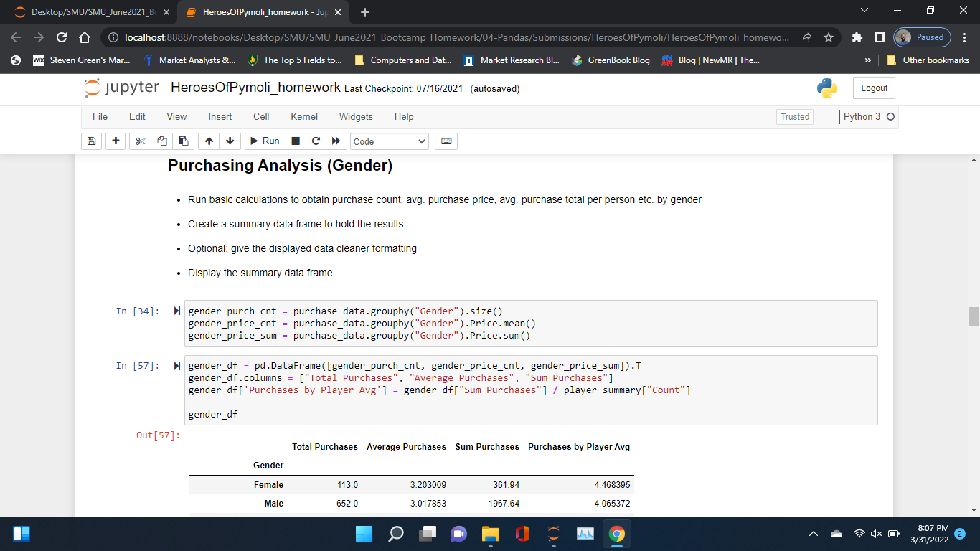Open the Cell menu

point(261,116)
